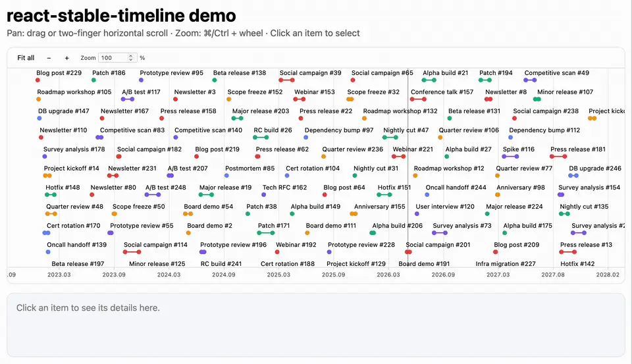Select Hotfix #148 item

pyautogui.click(x=63, y=188)
